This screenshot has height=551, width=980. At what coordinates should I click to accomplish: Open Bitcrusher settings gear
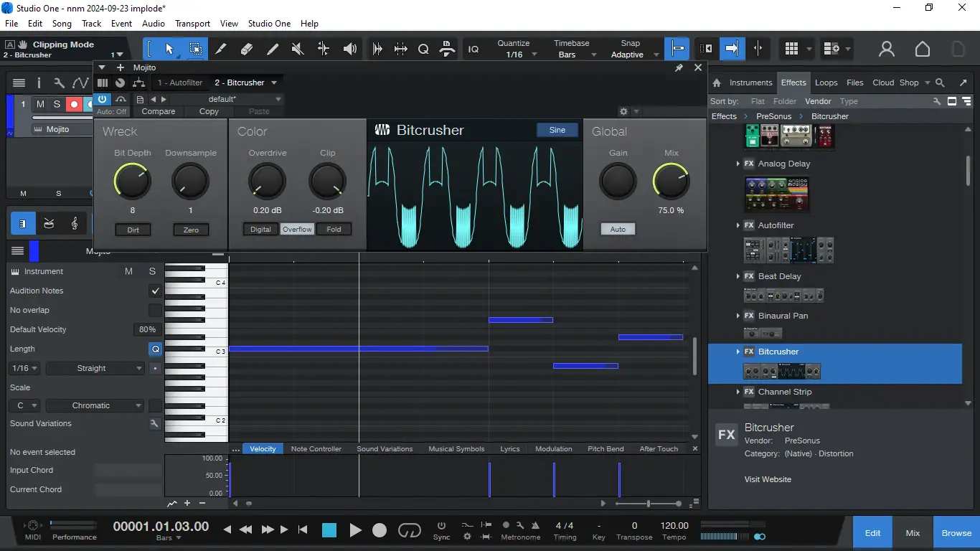[623, 111]
